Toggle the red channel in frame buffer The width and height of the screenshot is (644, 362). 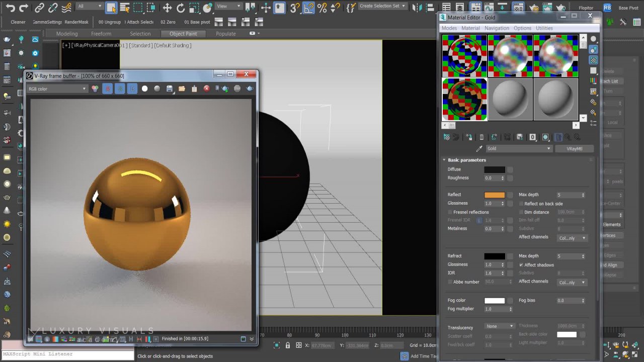pos(107,89)
